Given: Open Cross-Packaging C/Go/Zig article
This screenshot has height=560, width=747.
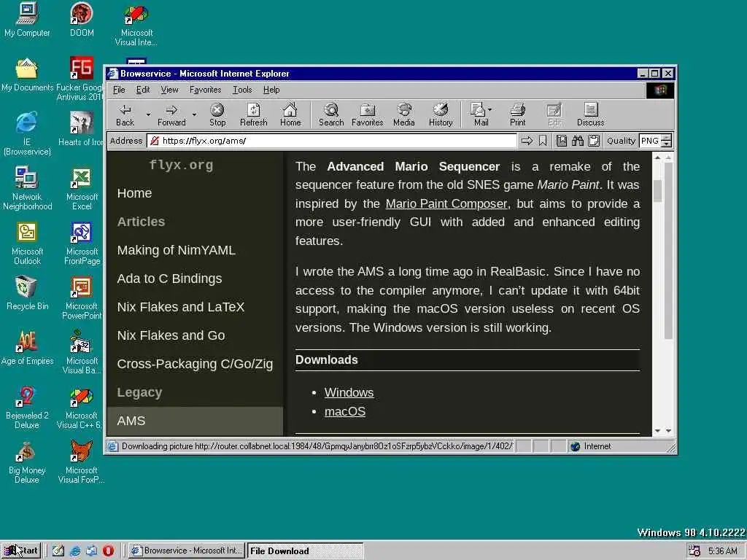Looking at the screenshot, I should pyautogui.click(x=195, y=364).
